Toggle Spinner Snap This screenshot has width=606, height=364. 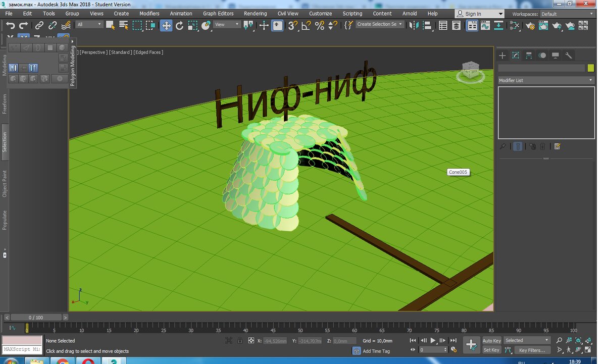[332, 25]
